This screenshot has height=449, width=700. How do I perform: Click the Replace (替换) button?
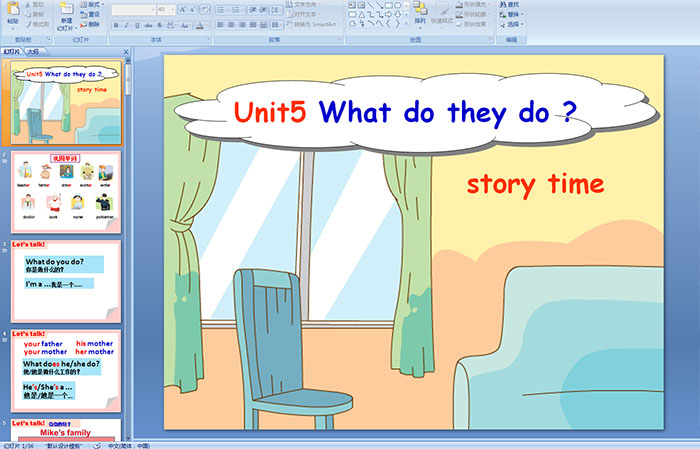tap(512, 14)
